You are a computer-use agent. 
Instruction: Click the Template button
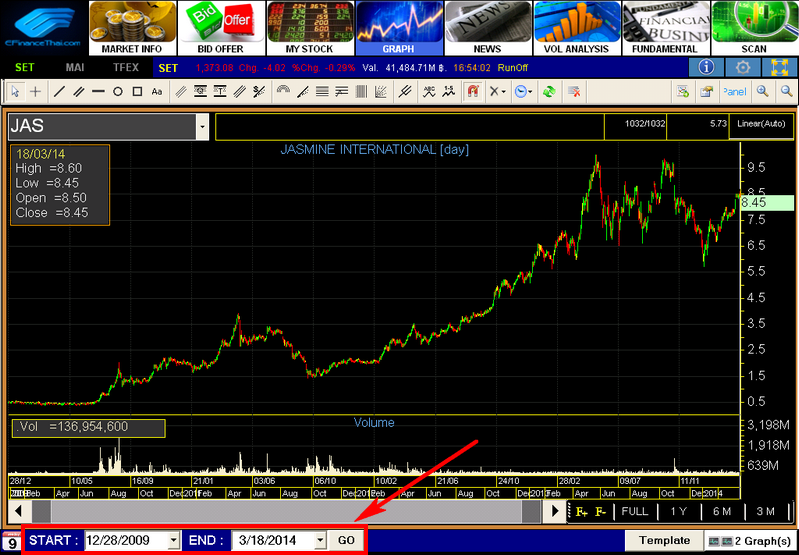coord(664,540)
